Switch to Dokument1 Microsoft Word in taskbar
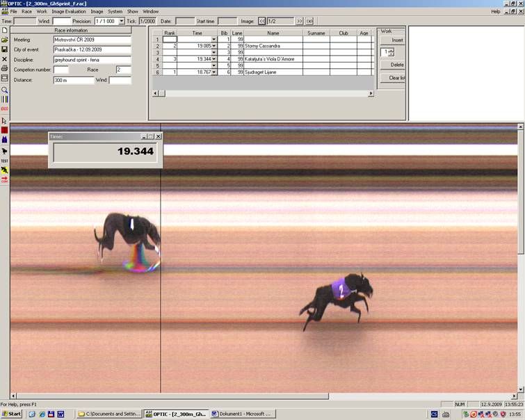 click(243, 414)
